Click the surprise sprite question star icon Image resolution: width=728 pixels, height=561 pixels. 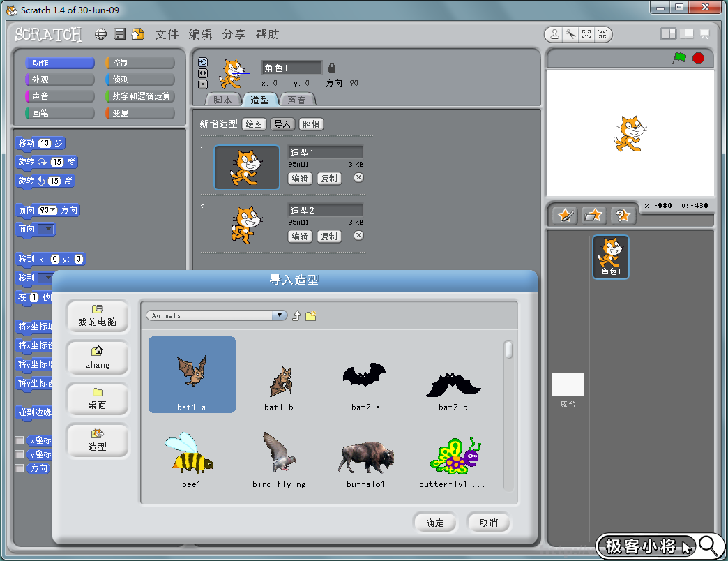[623, 216]
